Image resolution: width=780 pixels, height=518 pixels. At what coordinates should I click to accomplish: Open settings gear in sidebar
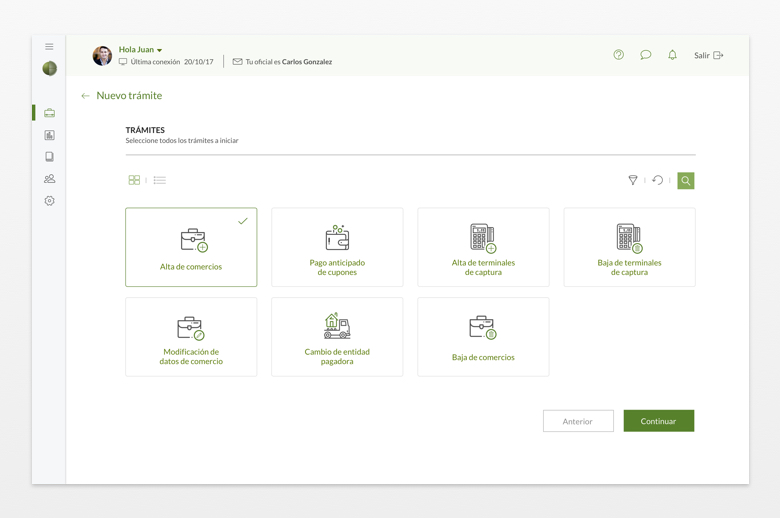pos(49,201)
